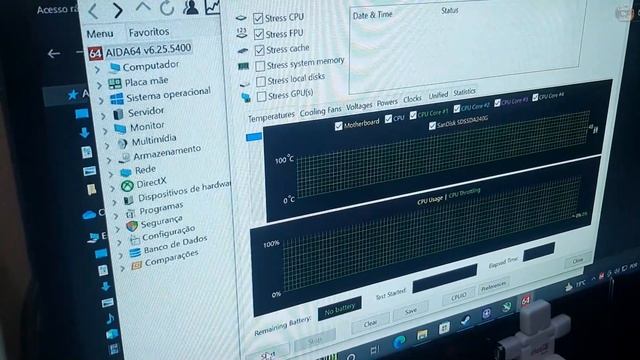
Task: Enable the Stress system memory checkbox
Action: click(x=260, y=66)
